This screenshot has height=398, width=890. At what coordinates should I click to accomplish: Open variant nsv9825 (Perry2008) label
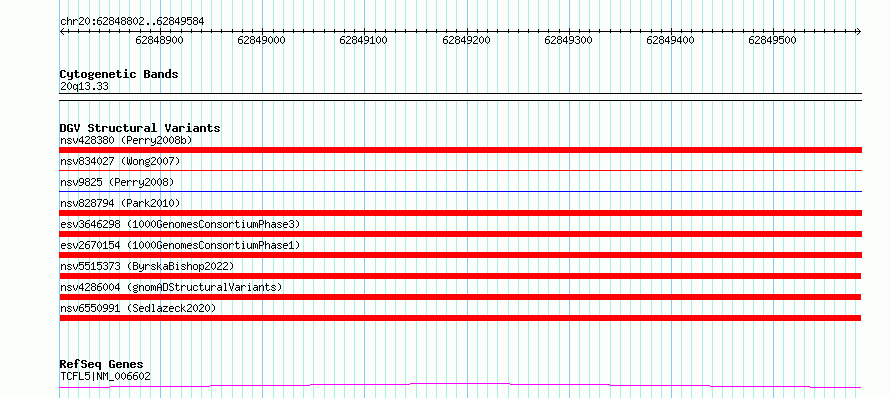click(117, 182)
